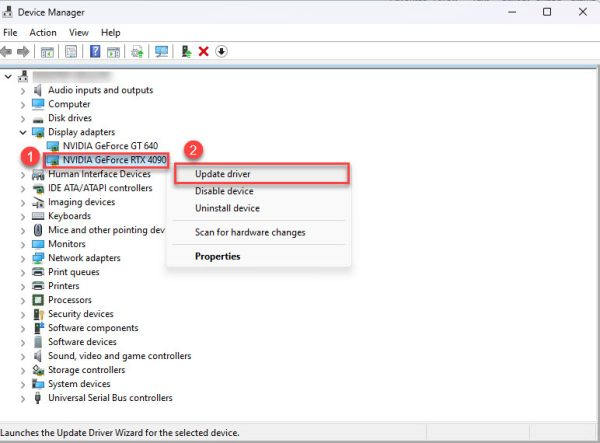The width and height of the screenshot is (600, 443).
Task: Expand the Processors category
Action: pyautogui.click(x=23, y=300)
